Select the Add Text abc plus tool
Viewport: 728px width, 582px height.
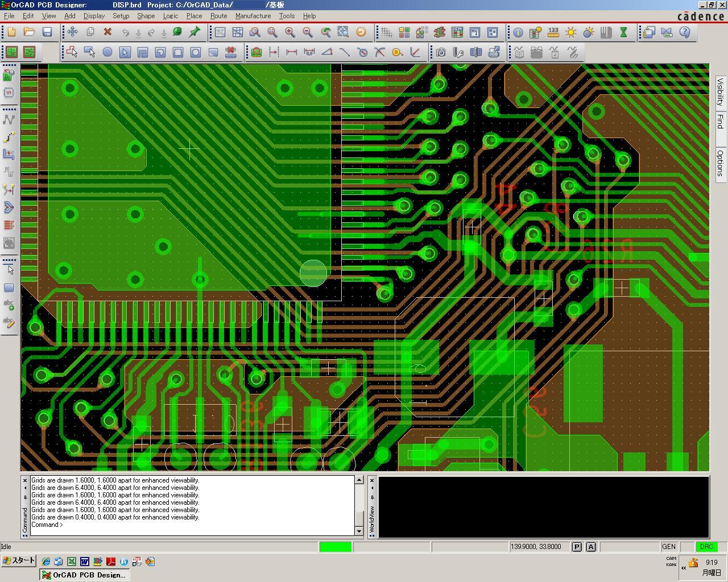9,305
